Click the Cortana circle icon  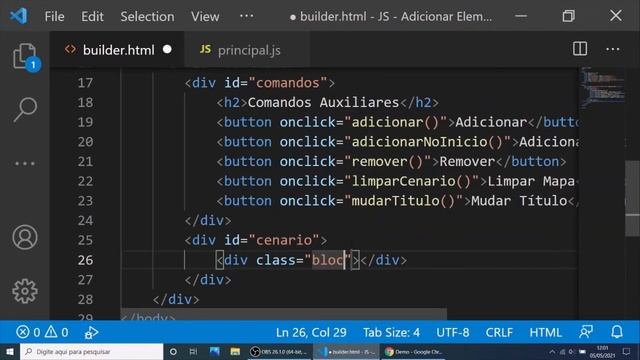[173, 351]
